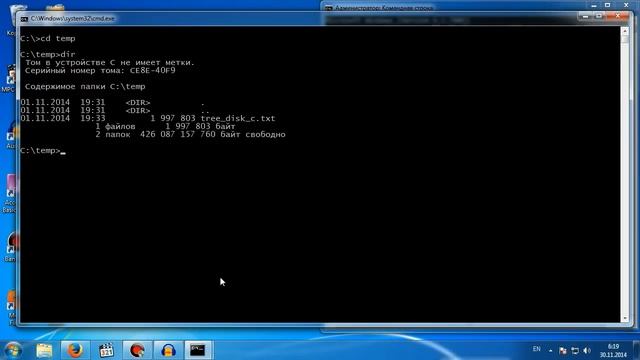Image resolution: width=640 pixels, height=360 pixels.
Task: Select the background Administrator command prompt title bar
Action: click(457, 7)
